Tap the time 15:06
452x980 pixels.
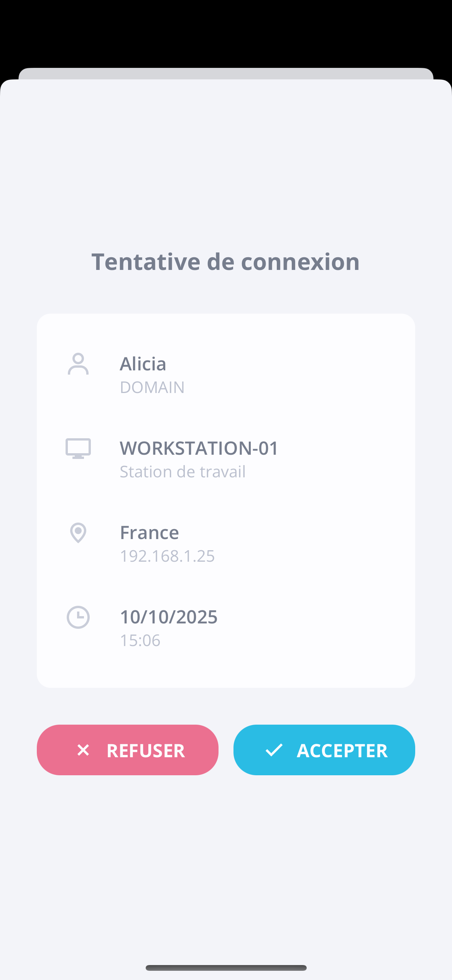click(140, 640)
